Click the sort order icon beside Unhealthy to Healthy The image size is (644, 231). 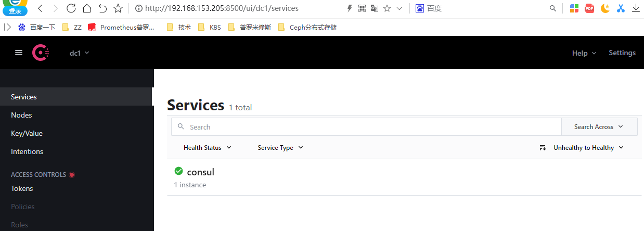(x=543, y=148)
